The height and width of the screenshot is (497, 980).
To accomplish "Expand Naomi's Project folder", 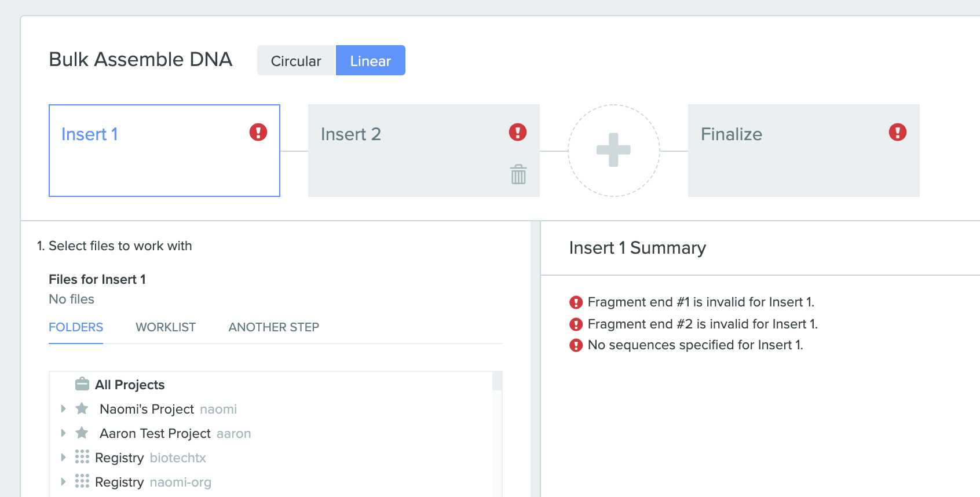I will click(x=63, y=408).
